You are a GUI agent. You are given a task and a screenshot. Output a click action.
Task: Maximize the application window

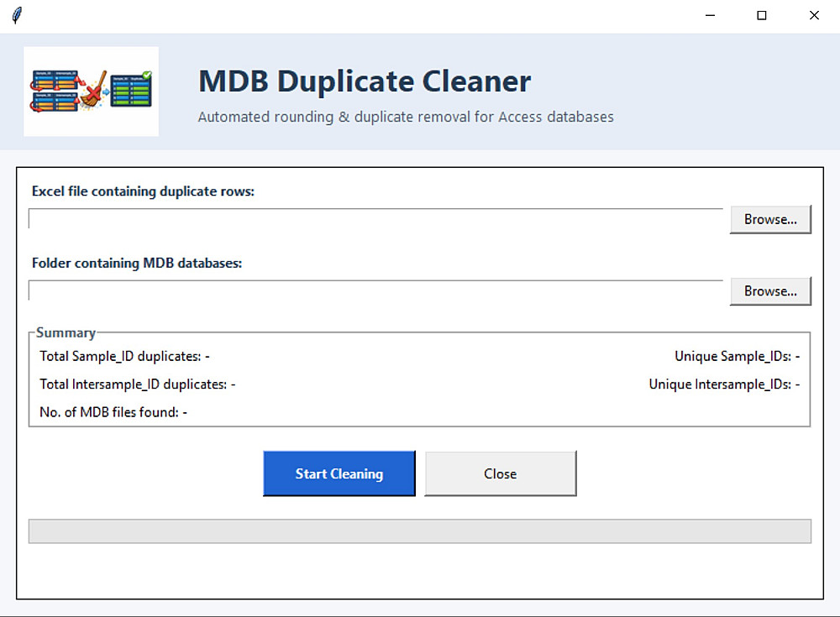click(762, 16)
